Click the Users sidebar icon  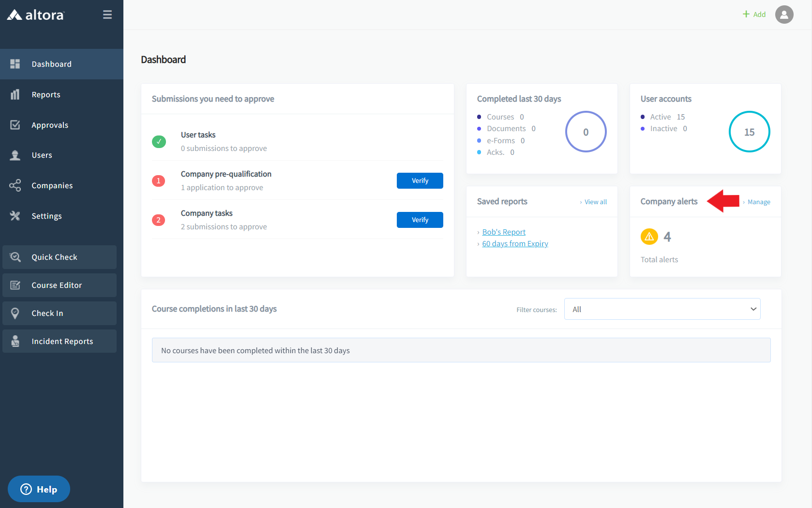(x=15, y=155)
